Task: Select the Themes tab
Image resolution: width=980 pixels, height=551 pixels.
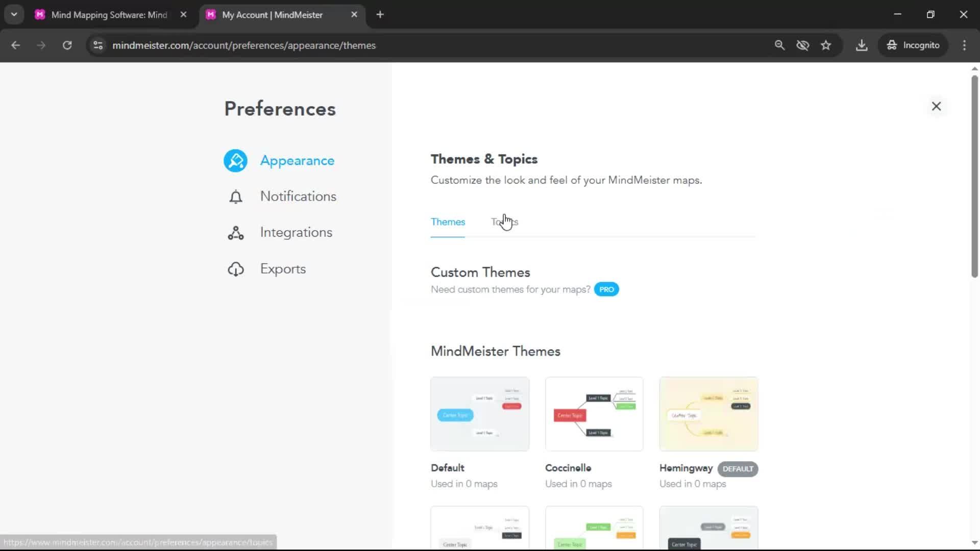Action: 448,222
